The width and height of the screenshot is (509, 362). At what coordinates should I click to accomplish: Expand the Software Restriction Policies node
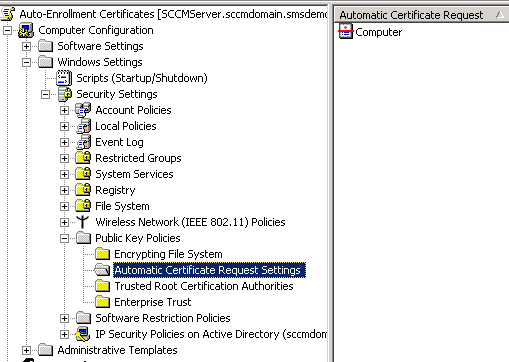pyautogui.click(x=64, y=319)
